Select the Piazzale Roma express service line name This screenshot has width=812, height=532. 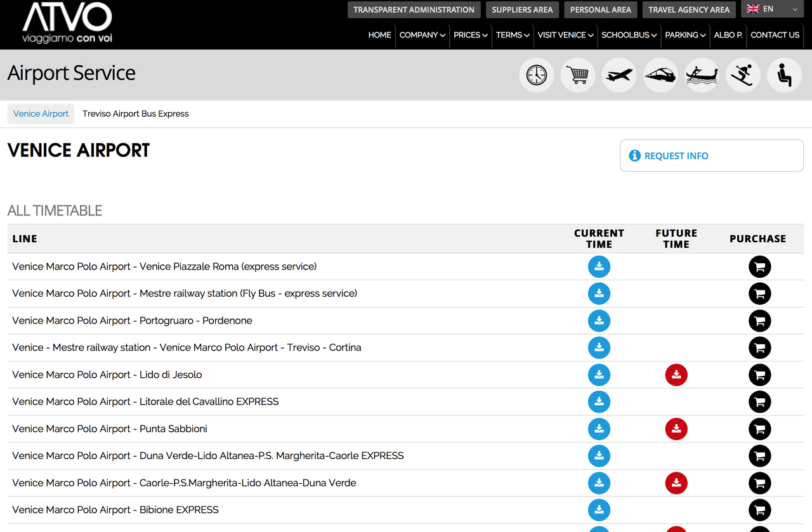(x=164, y=267)
